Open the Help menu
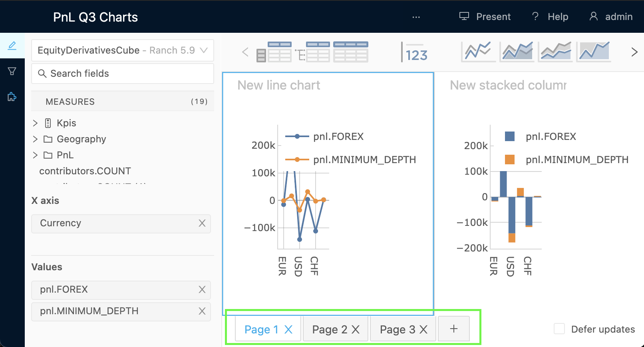Image resolution: width=644 pixels, height=347 pixels. (551, 17)
